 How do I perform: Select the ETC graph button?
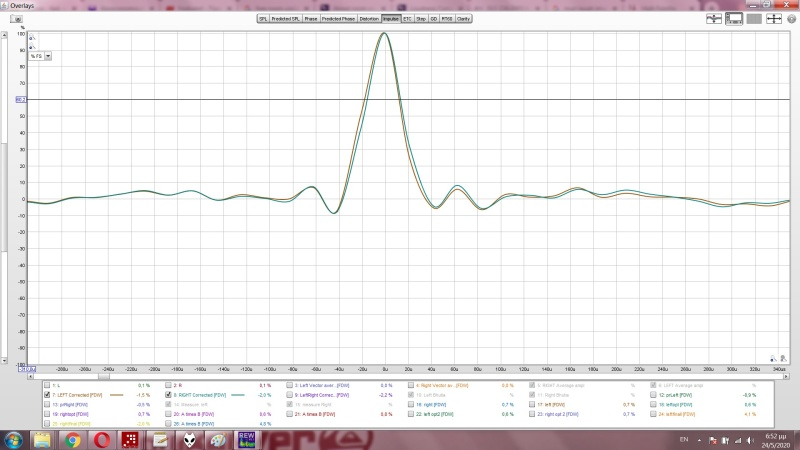pos(407,18)
